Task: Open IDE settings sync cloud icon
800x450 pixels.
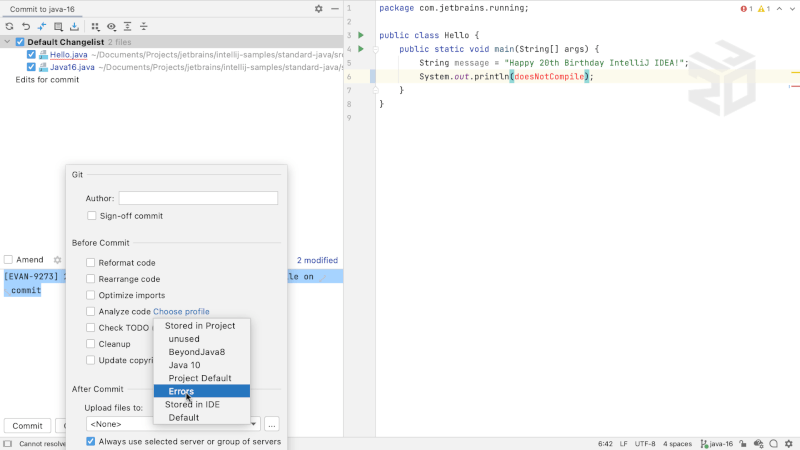Action: click(759, 444)
